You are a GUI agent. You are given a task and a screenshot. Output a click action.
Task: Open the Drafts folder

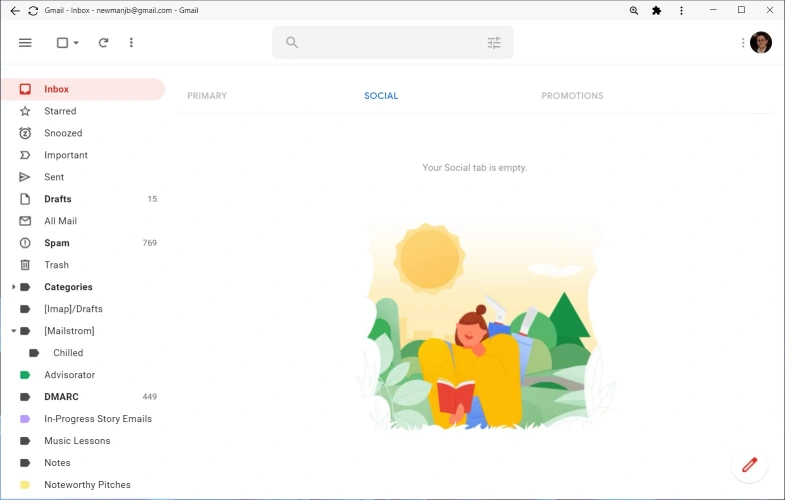[57, 199]
